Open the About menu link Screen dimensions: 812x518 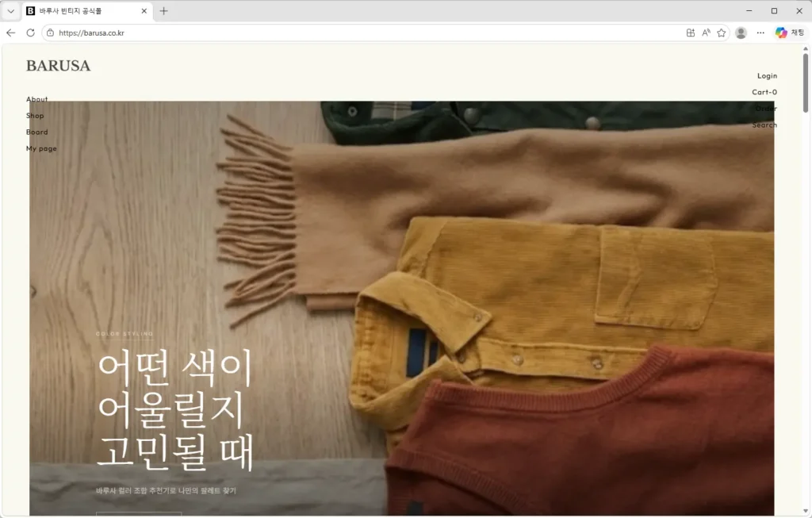(x=36, y=99)
